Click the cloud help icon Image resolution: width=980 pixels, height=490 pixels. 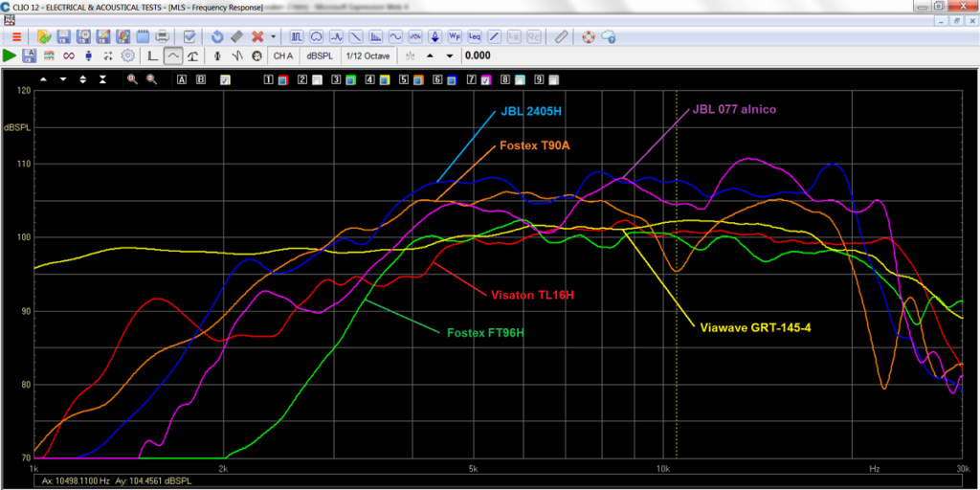[x=608, y=36]
